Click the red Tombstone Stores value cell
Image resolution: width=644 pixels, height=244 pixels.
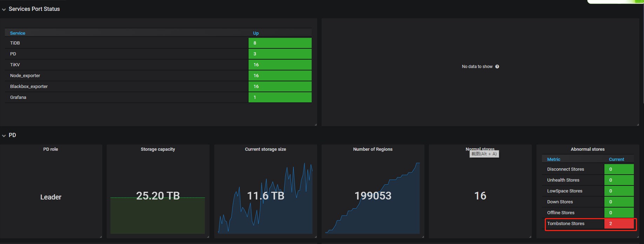point(619,224)
